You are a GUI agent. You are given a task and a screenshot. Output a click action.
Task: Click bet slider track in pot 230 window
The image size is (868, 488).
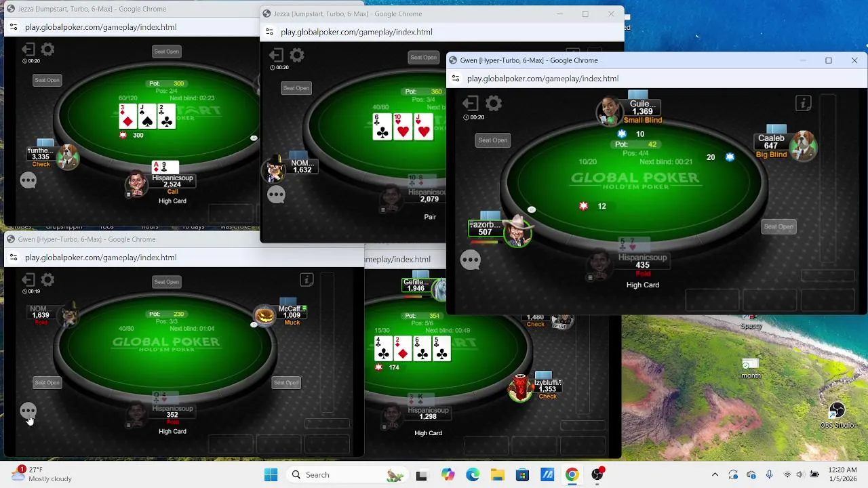coord(328,342)
